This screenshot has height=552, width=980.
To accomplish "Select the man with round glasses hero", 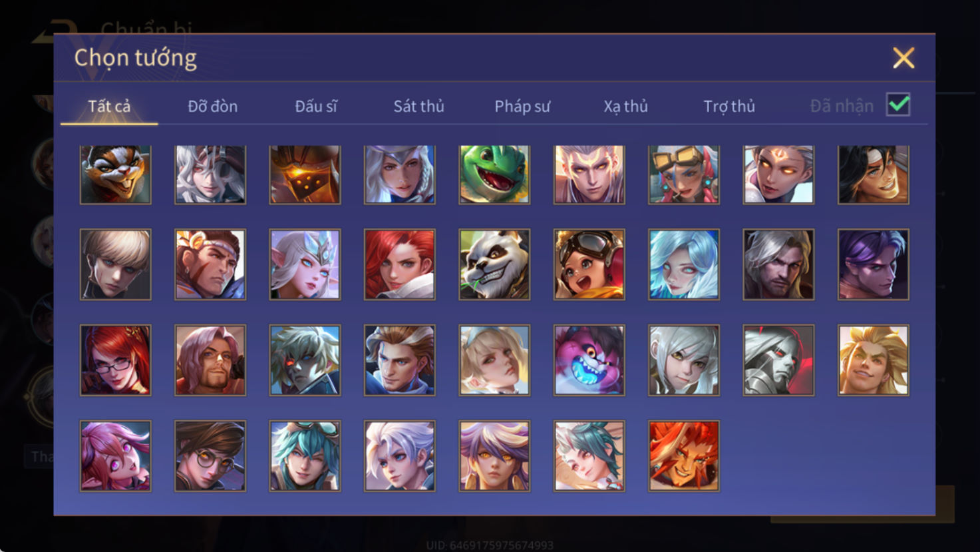I will [210, 456].
